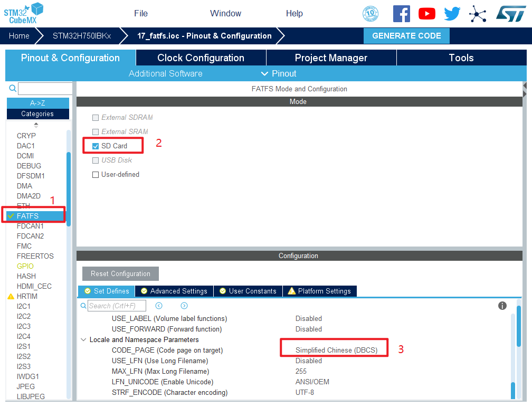Go to next search result arrow
532x407 pixels.
pos(184,306)
